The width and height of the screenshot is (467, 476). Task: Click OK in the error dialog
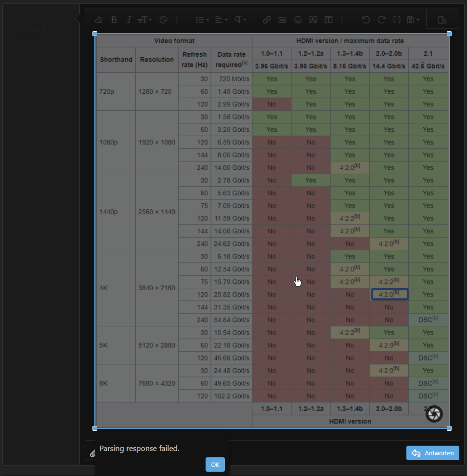215,464
